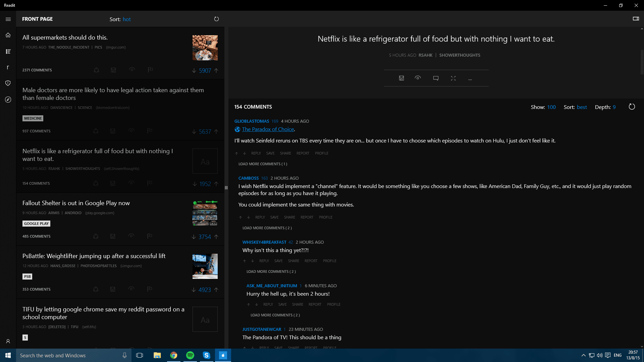
Task: Hide the PsBattle post with eye icon
Action: tap(131, 289)
